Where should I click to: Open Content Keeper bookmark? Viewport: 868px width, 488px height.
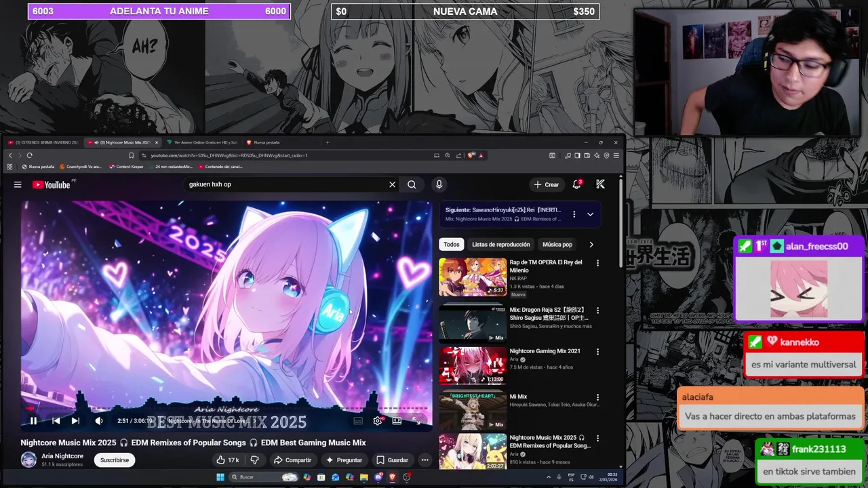coord(127,167)
